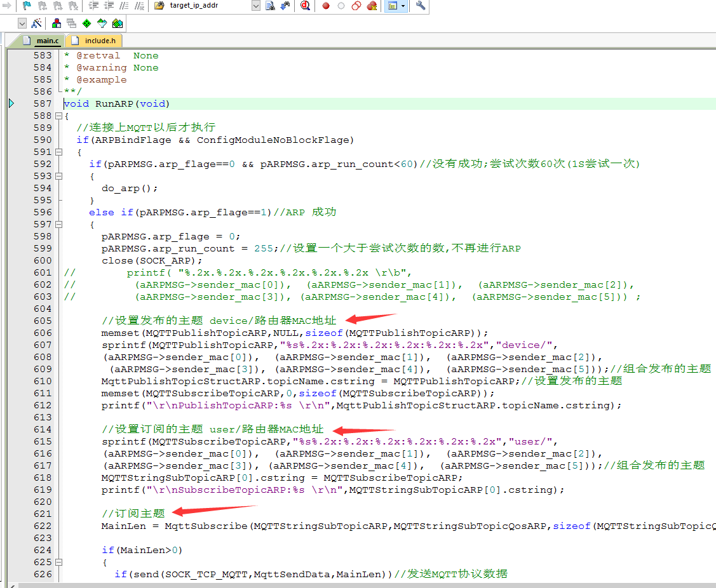Uncomment the selected code lines
This screenshot has width=716, height=588.
coord(139,6)
